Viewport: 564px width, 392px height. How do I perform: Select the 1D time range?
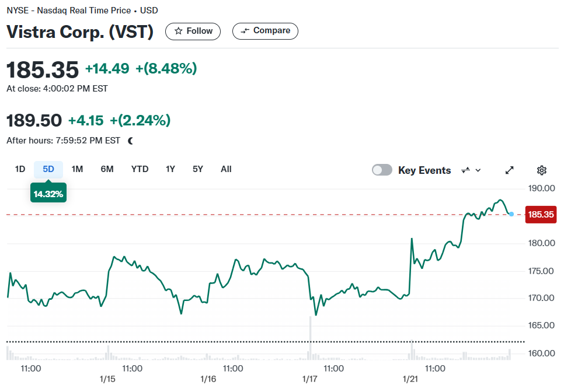20,169
